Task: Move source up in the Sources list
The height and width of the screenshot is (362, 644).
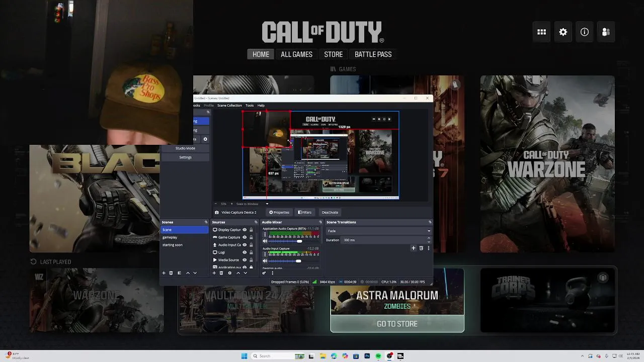Action: point(238,273)
